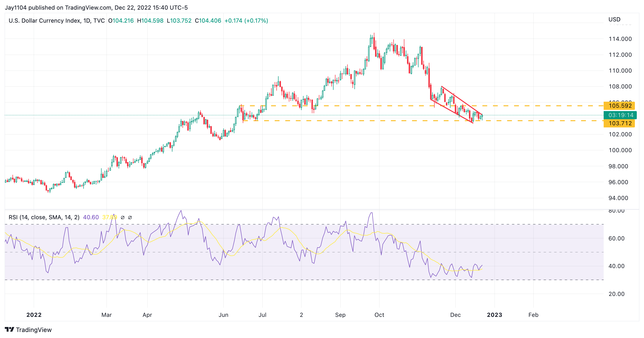Click the Feb time axis label

click(533, 315)
